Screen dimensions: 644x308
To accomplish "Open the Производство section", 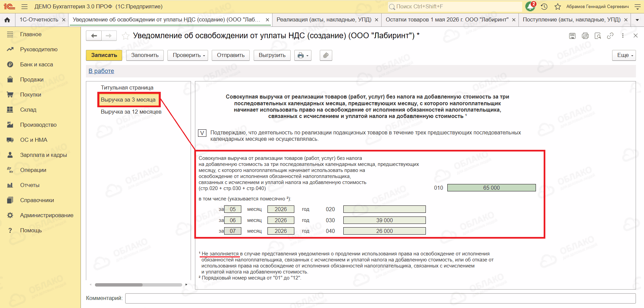I will [38, 125].
